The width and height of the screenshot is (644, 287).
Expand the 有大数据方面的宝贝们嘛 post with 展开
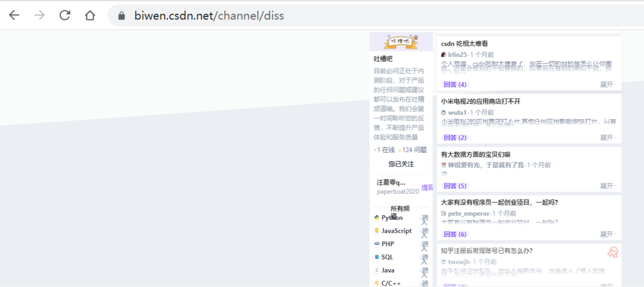point(607,186)
